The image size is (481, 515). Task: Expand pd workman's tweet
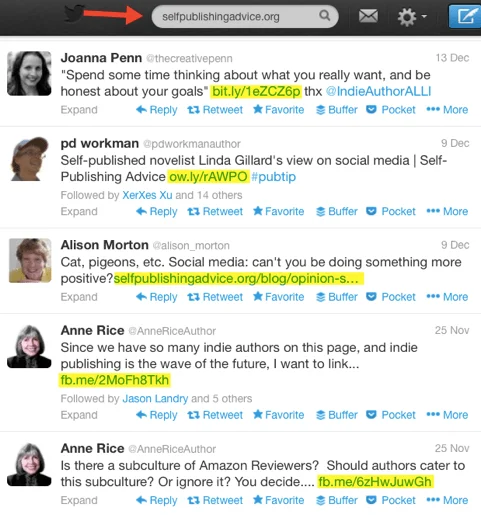79,211
